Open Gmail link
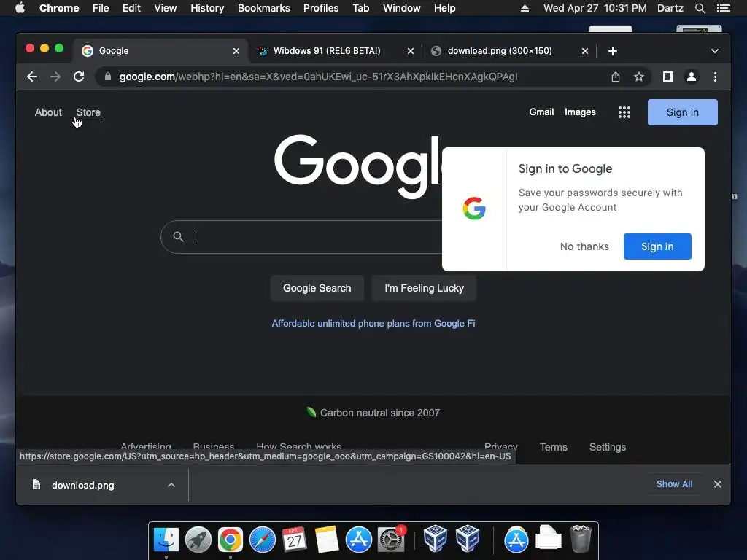 pyautogui.click(x=541, y=112)
